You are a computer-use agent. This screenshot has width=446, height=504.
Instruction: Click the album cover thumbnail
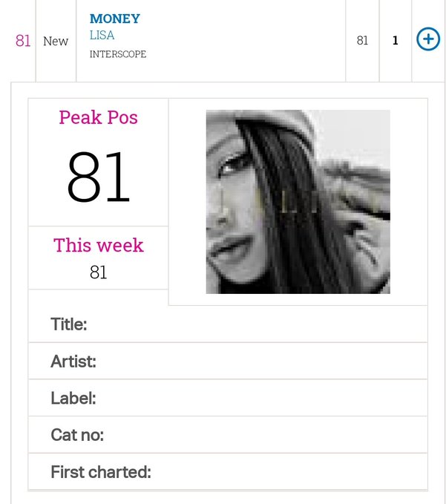(x=298, y=202)
